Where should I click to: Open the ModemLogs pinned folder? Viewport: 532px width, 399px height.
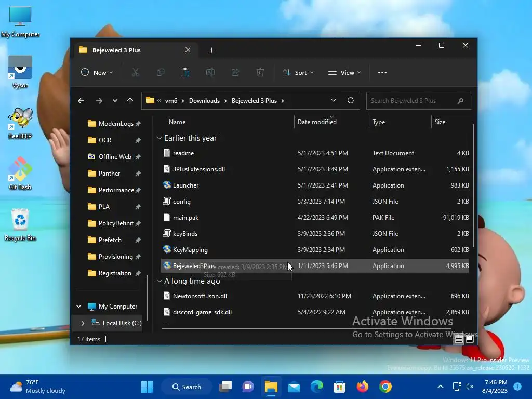pyautogui.click(x=116, y=124)
